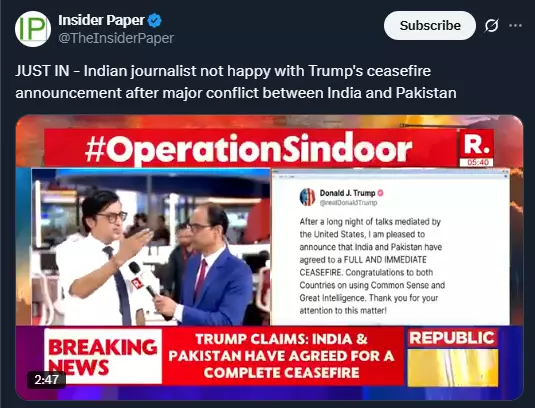Screen dimensions: 535x408
Task: Click the Donald J. Trump name in video
Action: click(x=347, y=193)
